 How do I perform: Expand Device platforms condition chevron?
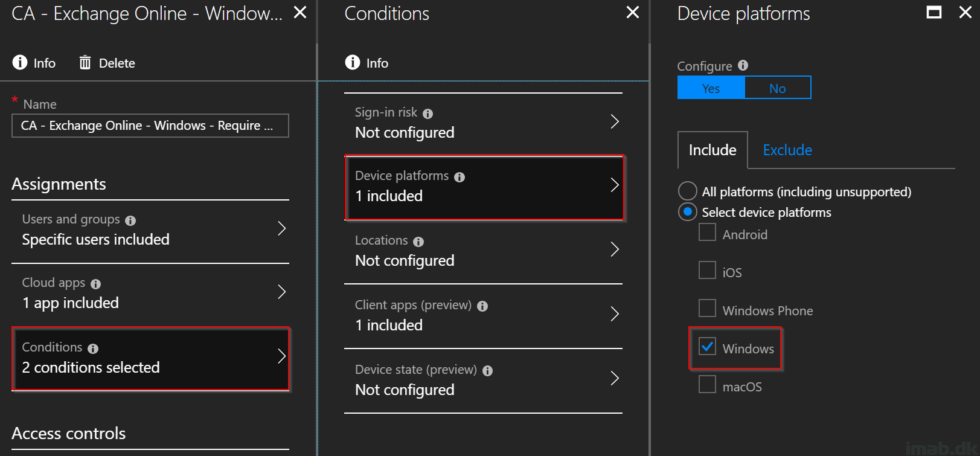615,185
